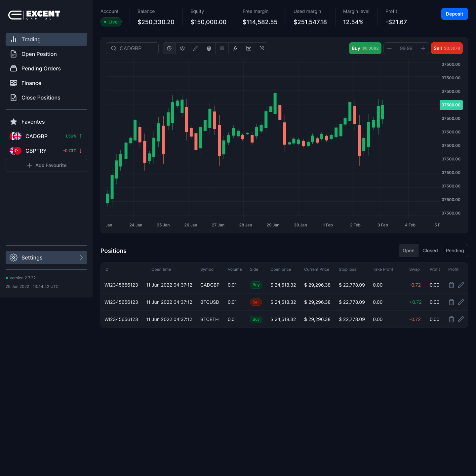The image size is (476, 476).
Task: Click the fx indicators icon
Action: click(x=235, y=48)
